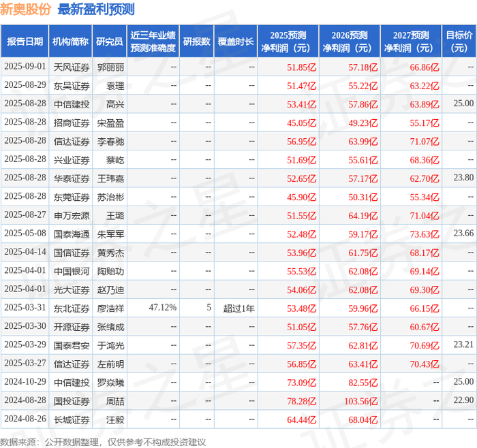The image size is (477, 448).
Task: Click 天风证券 institution cell
Action: tap(72, 67)
